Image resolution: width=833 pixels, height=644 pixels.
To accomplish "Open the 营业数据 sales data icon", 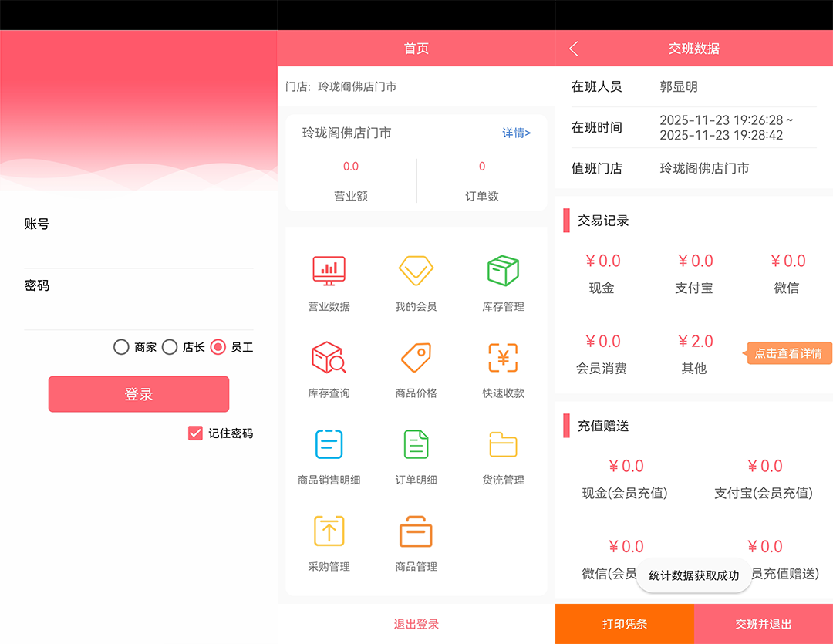I will coord(329,271).
